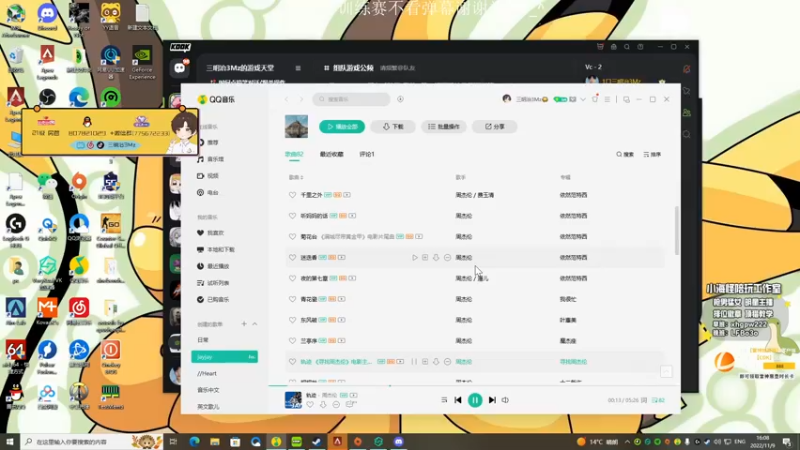Open more options of the player bar song
This screenshot has height=450, width=800.
336,405
